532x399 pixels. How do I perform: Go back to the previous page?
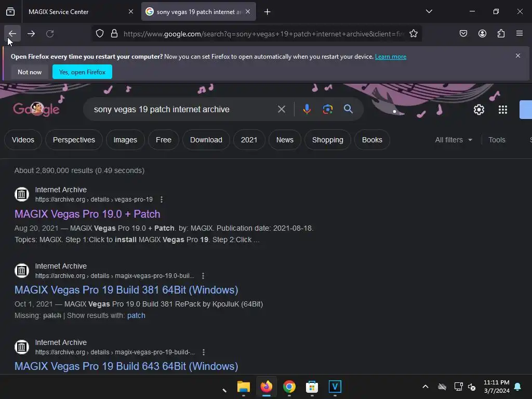pyautogui.click(x=12, y=34)
